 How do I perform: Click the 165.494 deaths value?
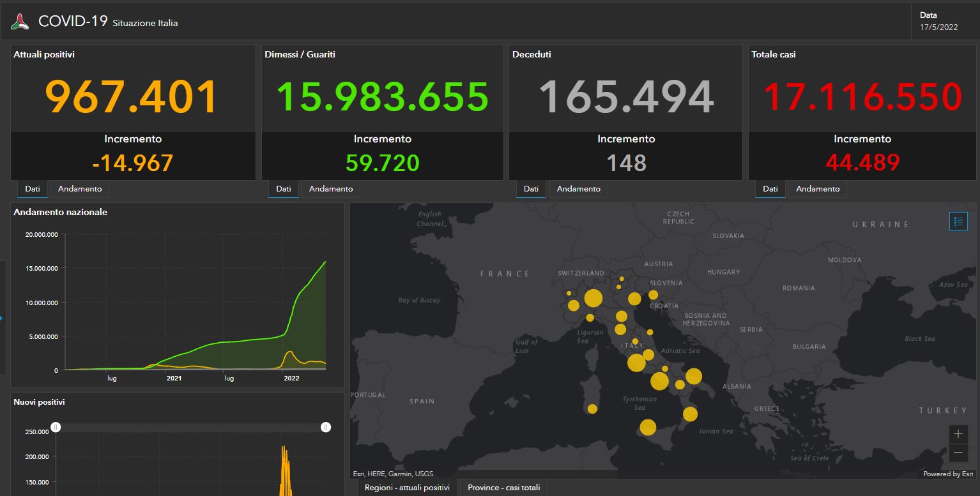point(626,97)
